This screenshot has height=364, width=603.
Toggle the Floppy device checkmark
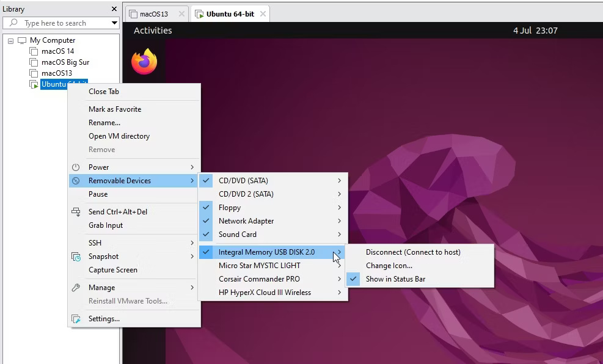(x=206, y=208)
